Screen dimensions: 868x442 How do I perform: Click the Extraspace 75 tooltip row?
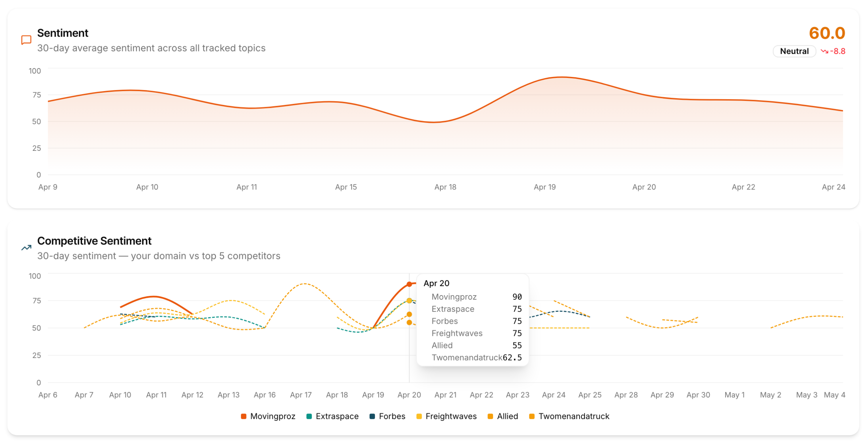click(x=476, y=309)
